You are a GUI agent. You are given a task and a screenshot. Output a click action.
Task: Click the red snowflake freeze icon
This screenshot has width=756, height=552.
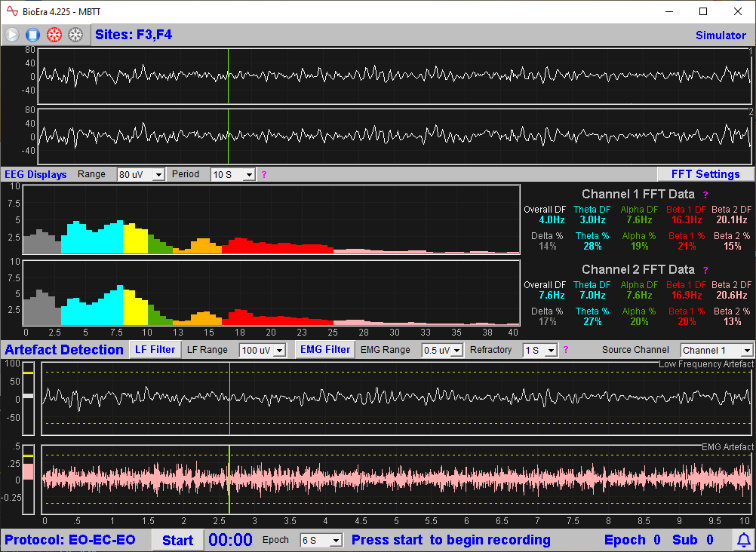(x=53, y=34)
